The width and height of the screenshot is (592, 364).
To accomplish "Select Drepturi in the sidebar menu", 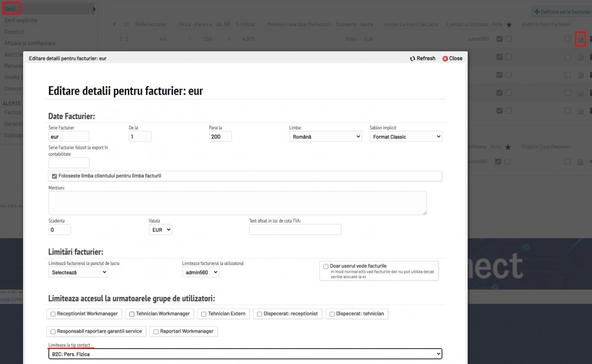I will [14, 32].
